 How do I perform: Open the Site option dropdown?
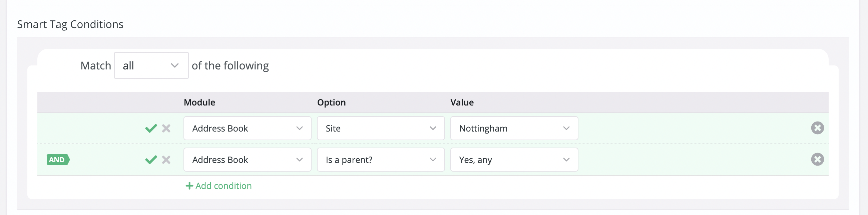(381, 129)
